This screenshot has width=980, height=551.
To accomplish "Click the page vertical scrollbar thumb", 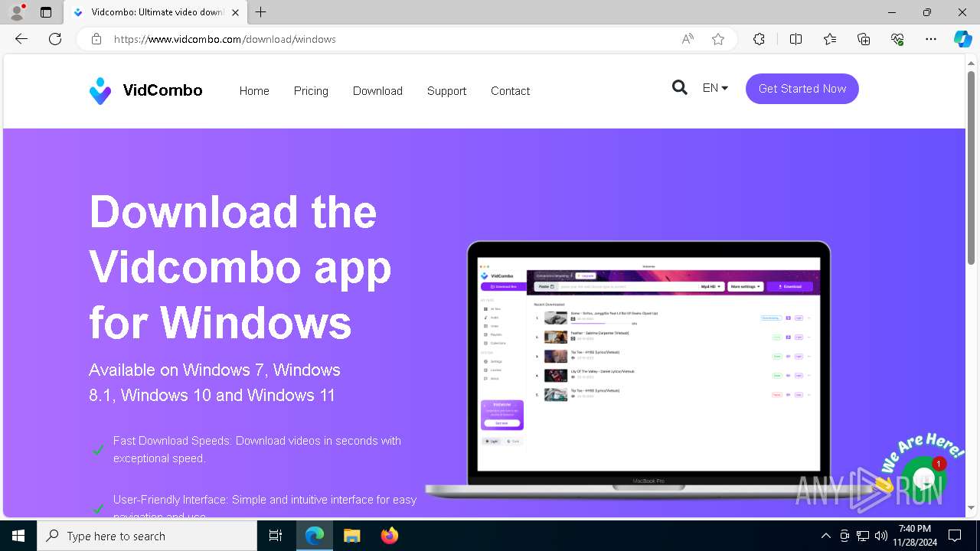I will tap(971, 167).
